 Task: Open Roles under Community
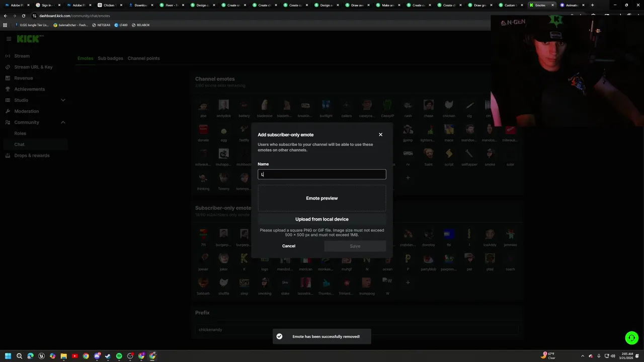click(20, 133)
